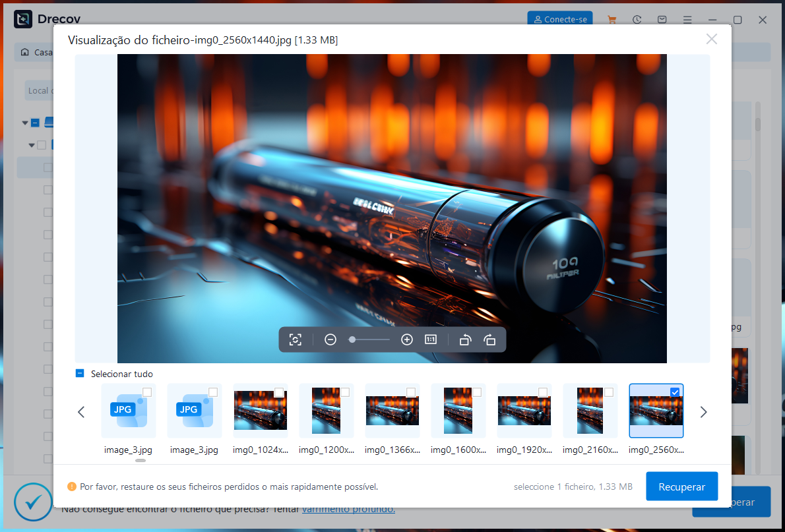The height and width of the screenshot is (532, 785).
Task: Open the hamburger menu in title bar
Action: 687,20
